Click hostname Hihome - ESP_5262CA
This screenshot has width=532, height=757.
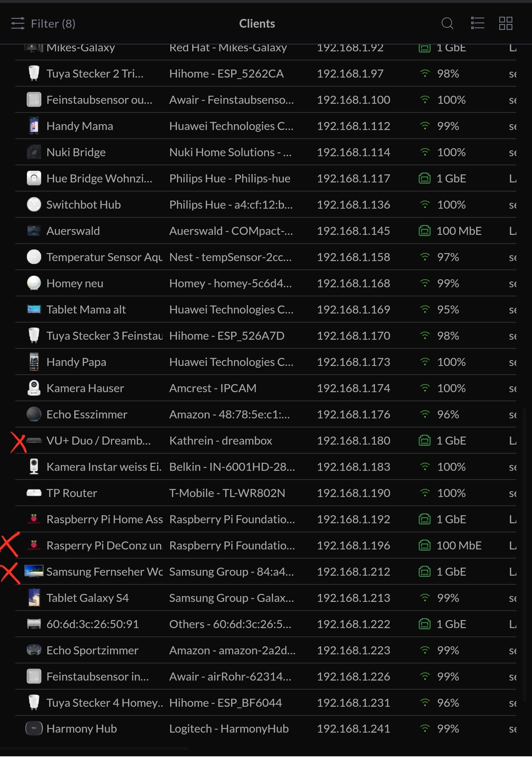pos(226,74)
